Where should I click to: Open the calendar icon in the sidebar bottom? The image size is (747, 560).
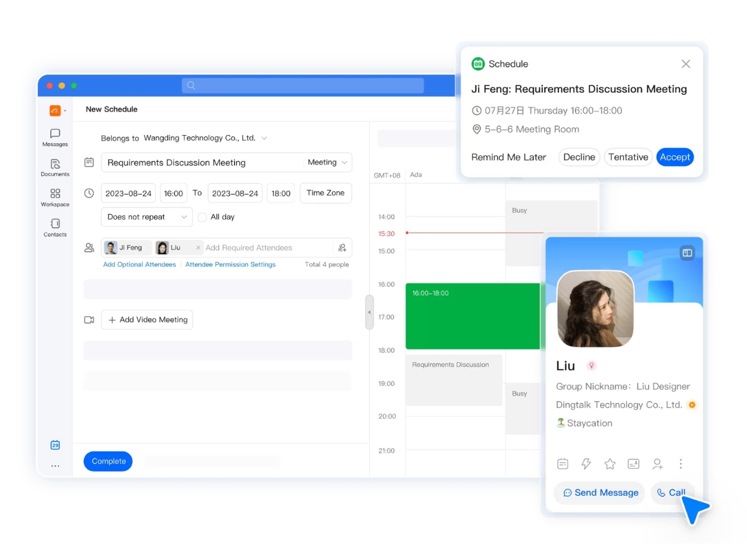55,445
